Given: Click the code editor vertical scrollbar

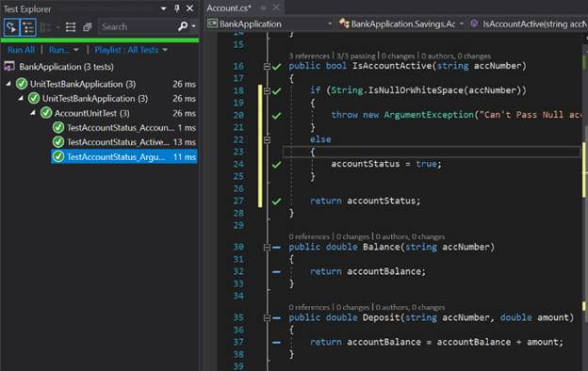Looking at the screenshot, I should tap(585, 202).
